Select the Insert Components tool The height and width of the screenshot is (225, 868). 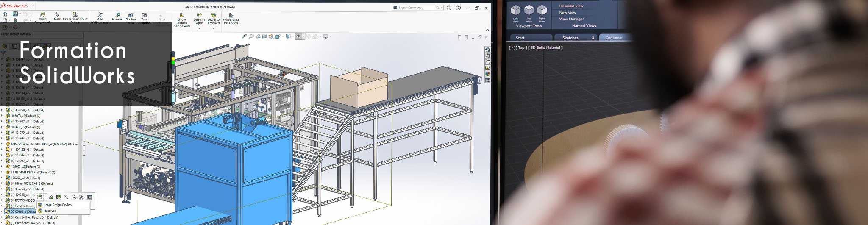click(x=42, y=17)
